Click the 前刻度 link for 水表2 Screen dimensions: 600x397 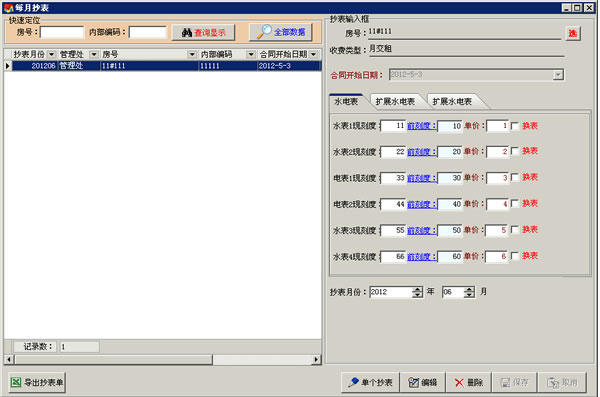click(421, 152)
